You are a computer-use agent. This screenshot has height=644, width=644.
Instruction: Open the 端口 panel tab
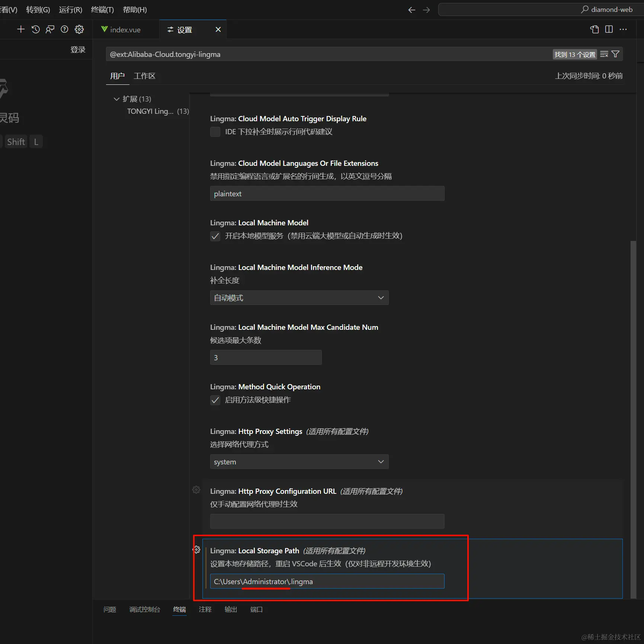(256, 609)
